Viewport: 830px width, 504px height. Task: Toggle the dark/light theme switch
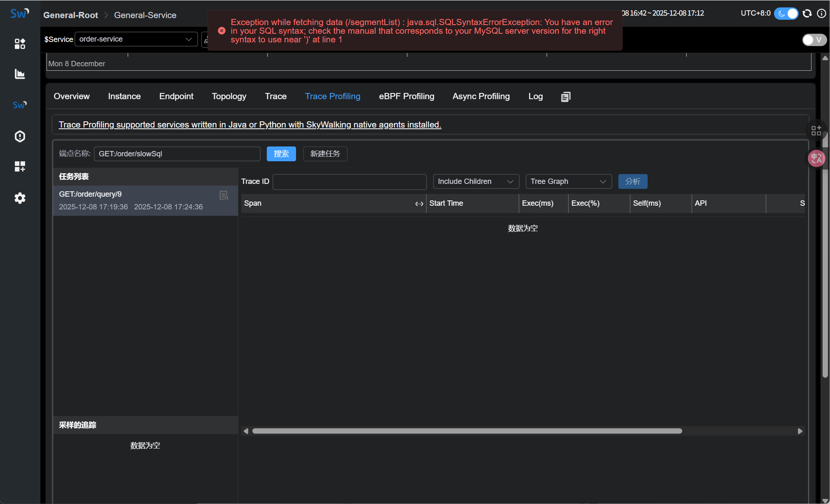point(786,13)
